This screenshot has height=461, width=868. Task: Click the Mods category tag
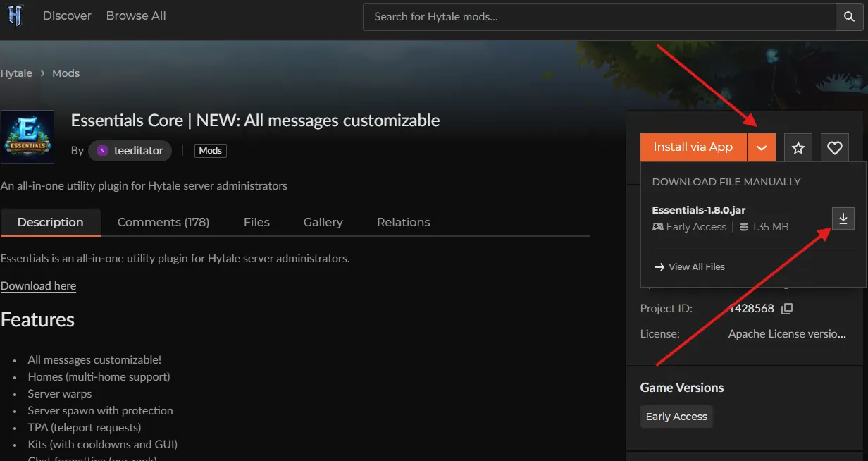210,150
